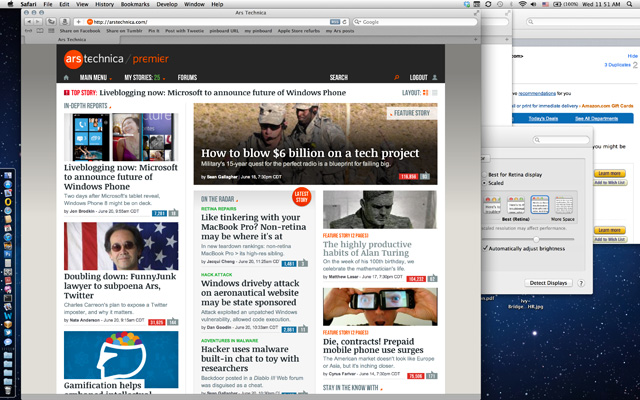This screenshot has width=640, height=400.
Task: Click Hide link in background window
Action: (632, 56)
